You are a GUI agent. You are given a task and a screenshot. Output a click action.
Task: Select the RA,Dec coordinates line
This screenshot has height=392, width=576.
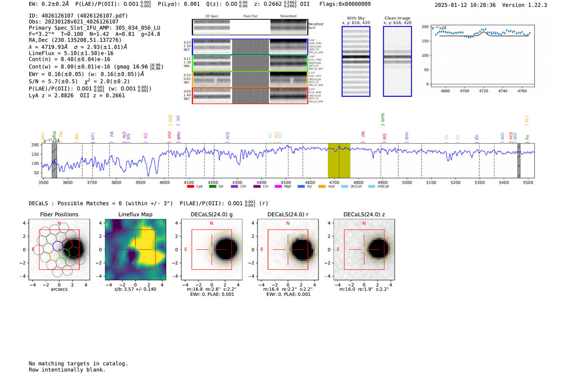(x=75, y=40)
